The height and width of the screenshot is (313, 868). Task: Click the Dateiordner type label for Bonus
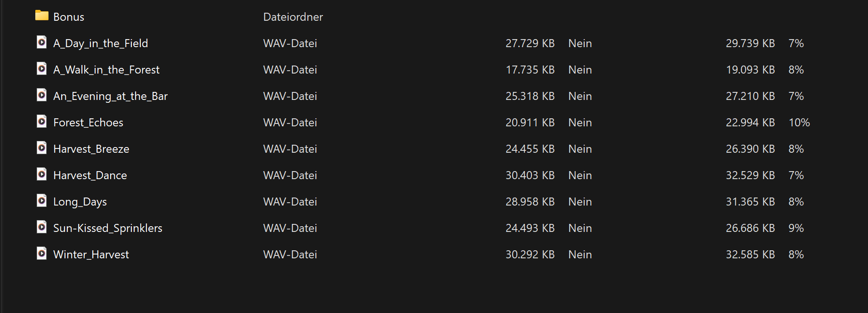(x=293, y=17)
